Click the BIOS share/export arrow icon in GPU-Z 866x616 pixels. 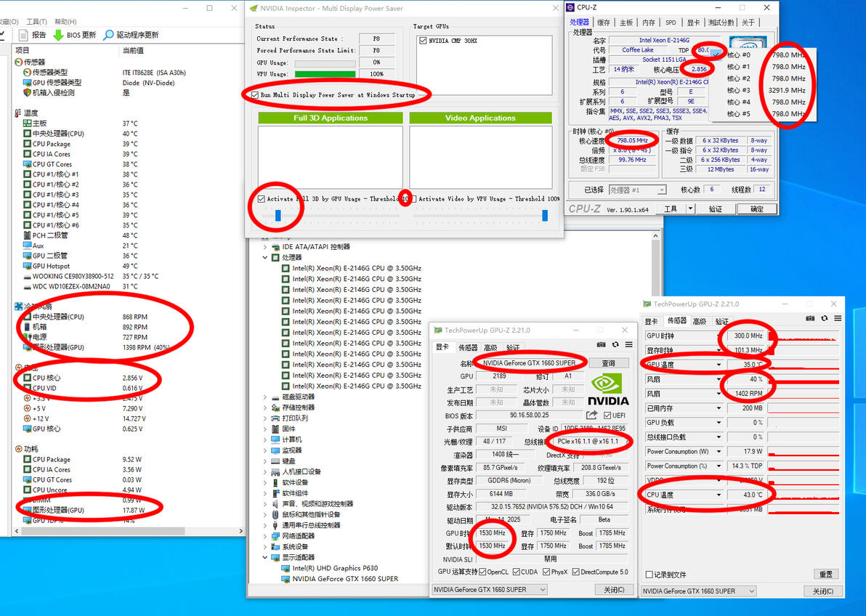pos(592,415)
